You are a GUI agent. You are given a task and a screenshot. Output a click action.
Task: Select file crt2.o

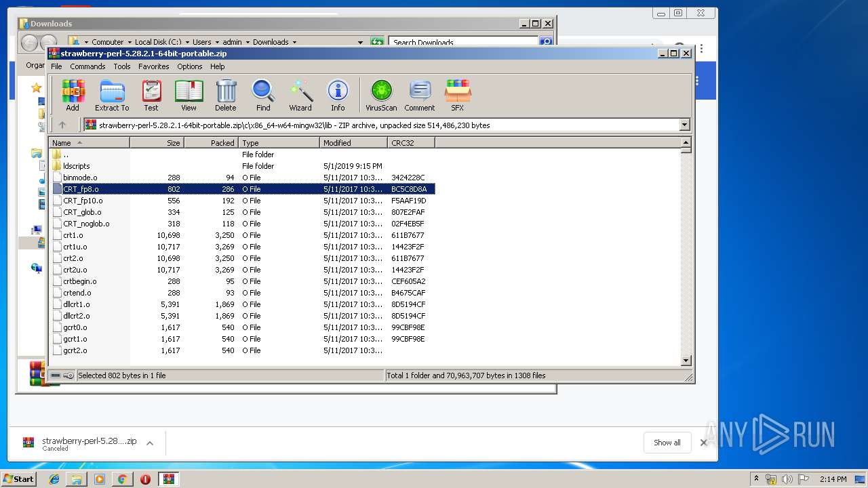[x=242, y=258]
